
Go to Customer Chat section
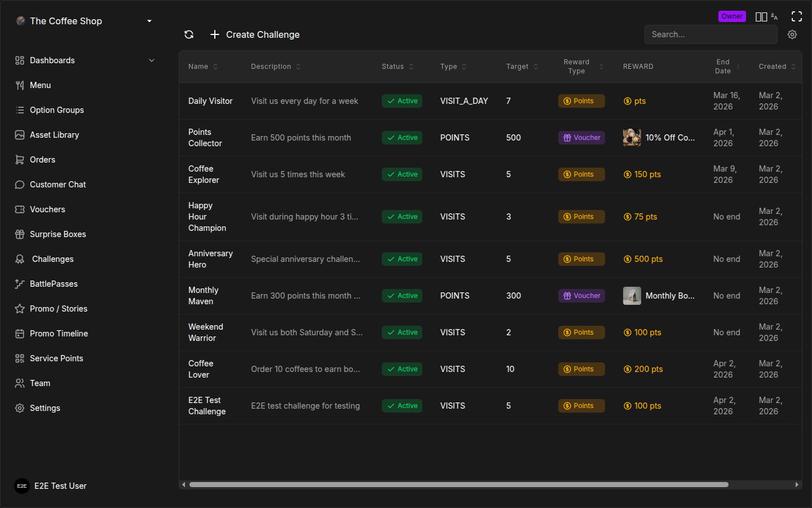point(58,185)
